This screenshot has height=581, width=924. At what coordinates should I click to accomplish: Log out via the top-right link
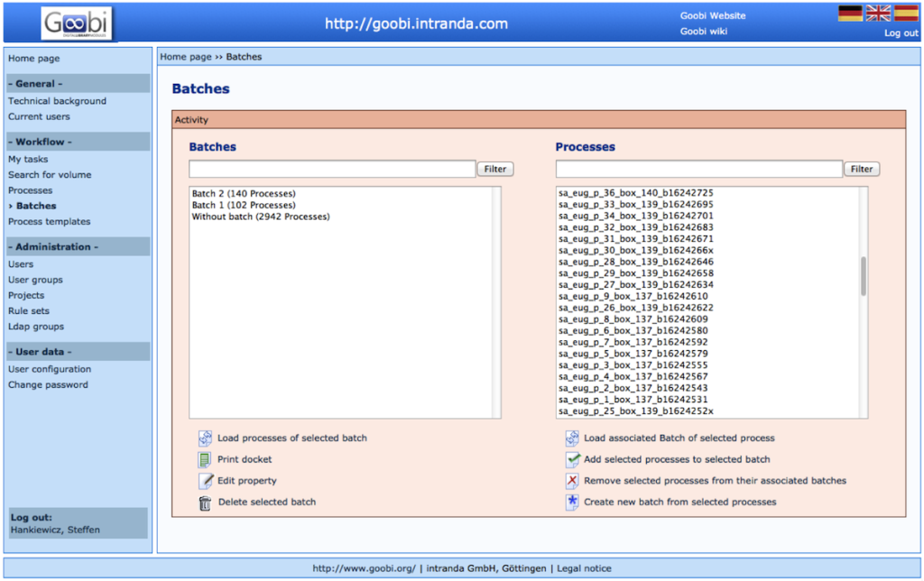(x=901, y=33)
